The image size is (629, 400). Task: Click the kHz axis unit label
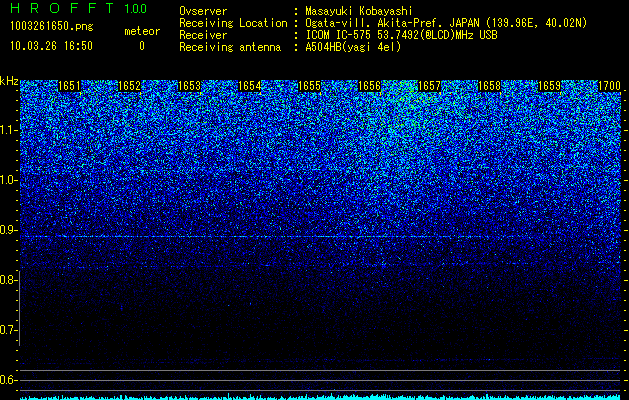click(x=9, y=81)
